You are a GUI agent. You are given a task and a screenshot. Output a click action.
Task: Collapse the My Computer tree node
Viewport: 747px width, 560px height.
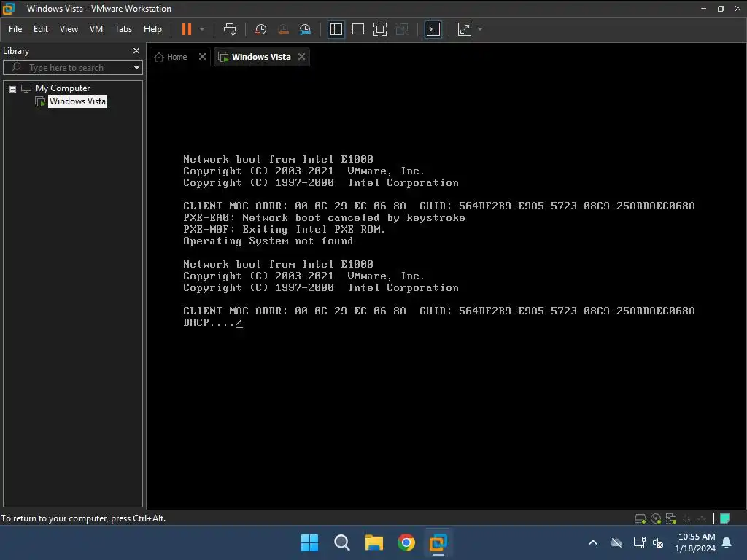[x=13, y=89]
